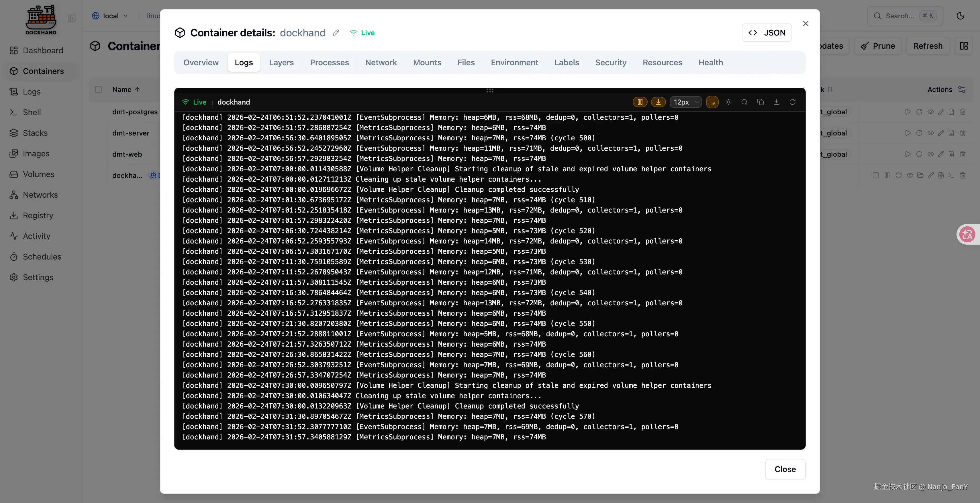980x503 pixels.
Task: Copy logs to clipboard
Action: [x=760, y=102]
